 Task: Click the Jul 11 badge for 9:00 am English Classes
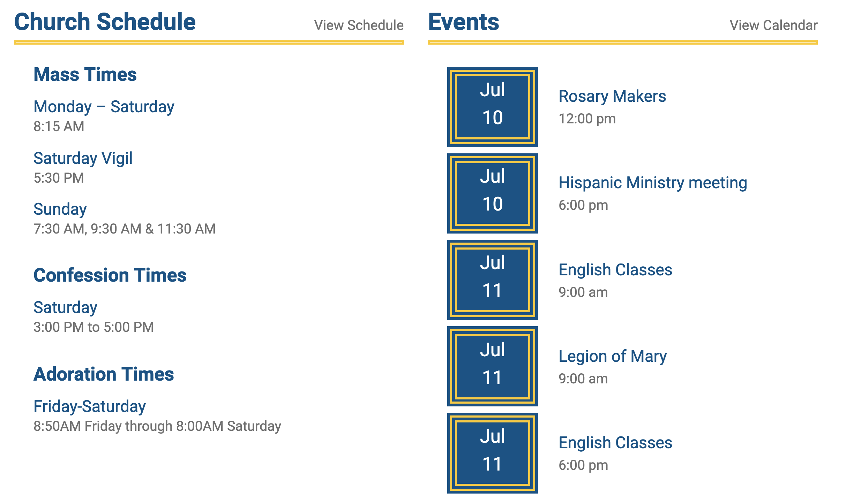click(492, 280)
